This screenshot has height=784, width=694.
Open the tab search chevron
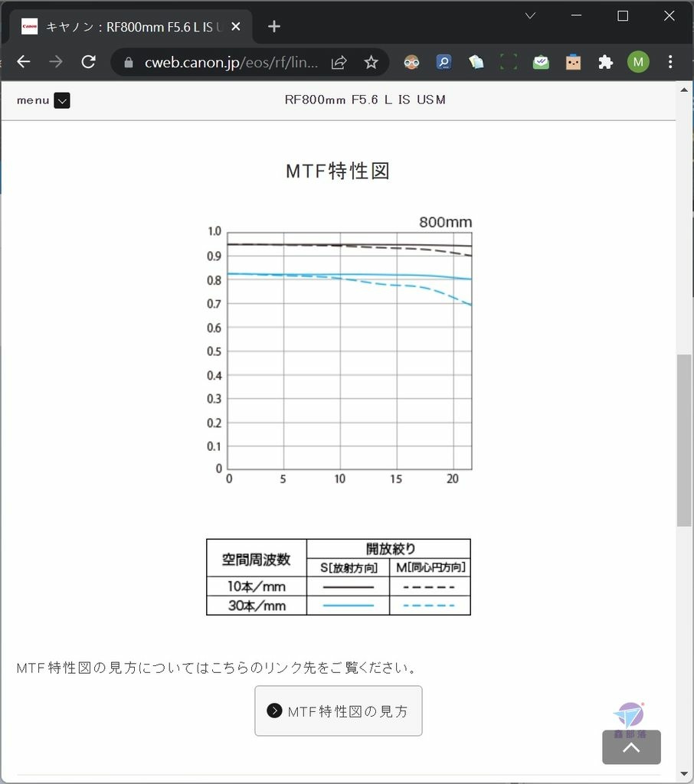coord(530,16)
